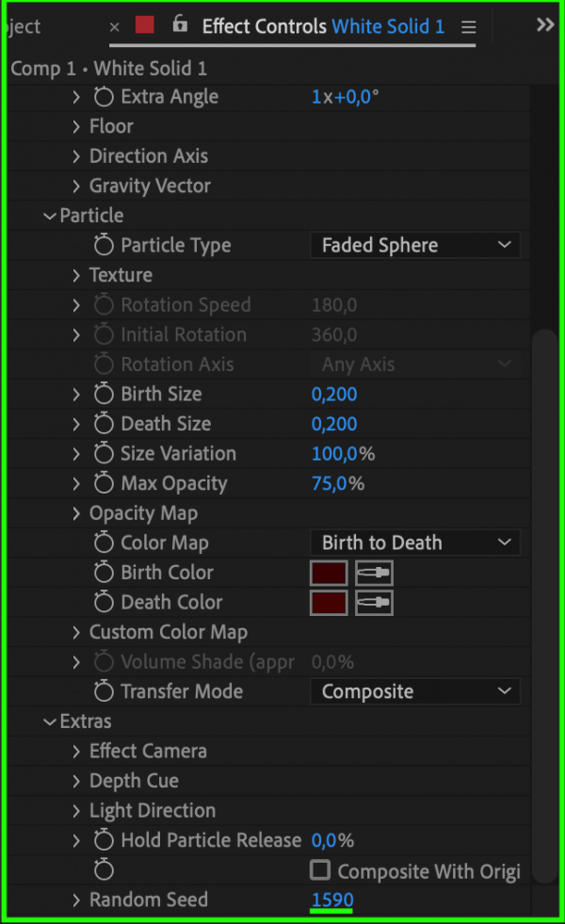Toggle the stopwatch for Hold Particle Release

(104, 840)
